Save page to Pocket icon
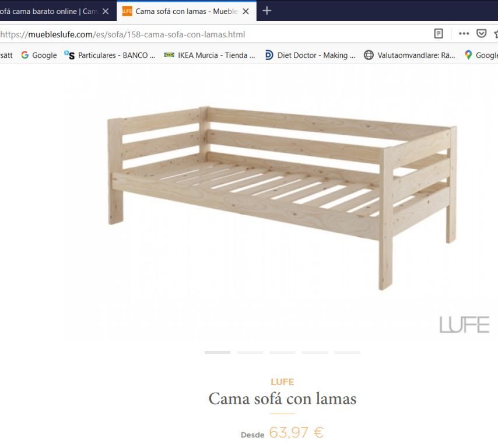498x448 pixels. pyautogui.click(x=481, y=34)
